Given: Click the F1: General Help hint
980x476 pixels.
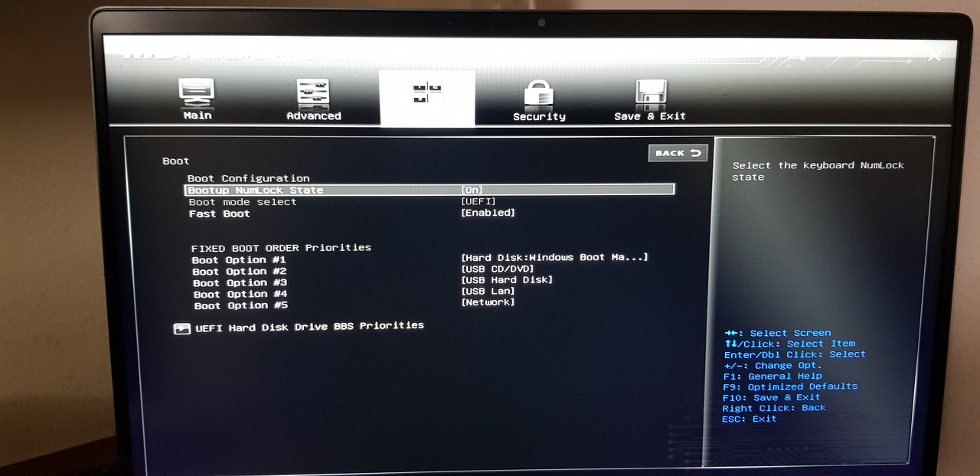Looking at the screenshot, I should (x=773, y=377).
